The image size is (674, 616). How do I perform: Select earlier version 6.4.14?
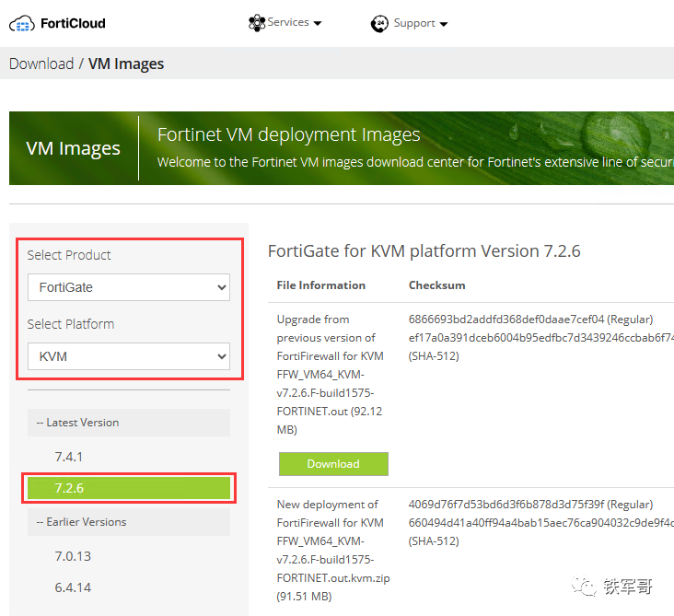(x=73, y=587)
